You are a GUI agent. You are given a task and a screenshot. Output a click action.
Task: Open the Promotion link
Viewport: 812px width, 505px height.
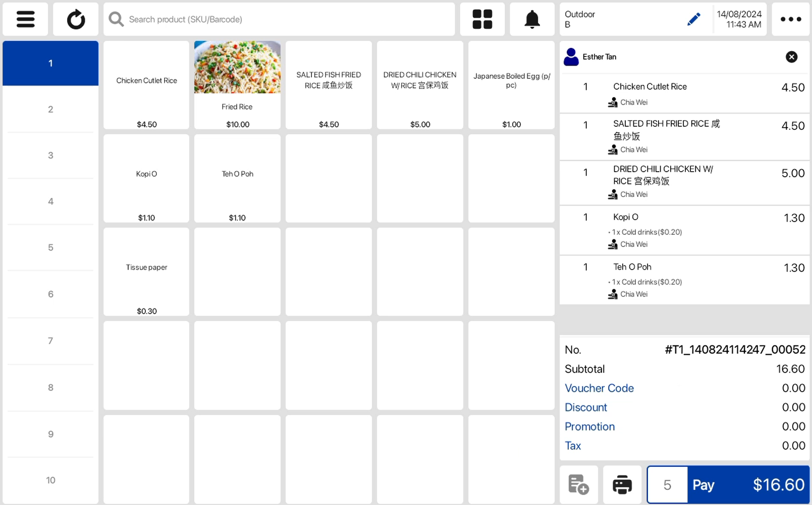point(589,426)
